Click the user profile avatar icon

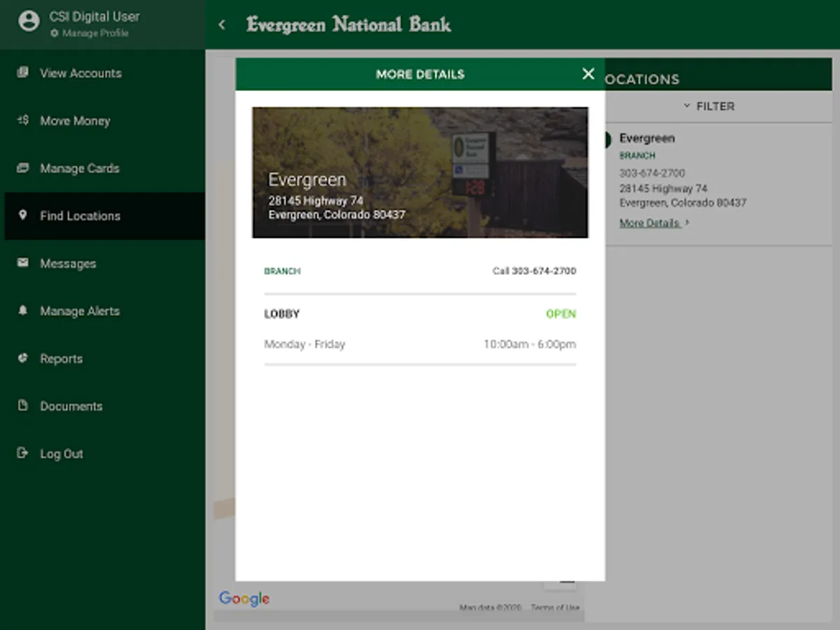coord(29,21)
